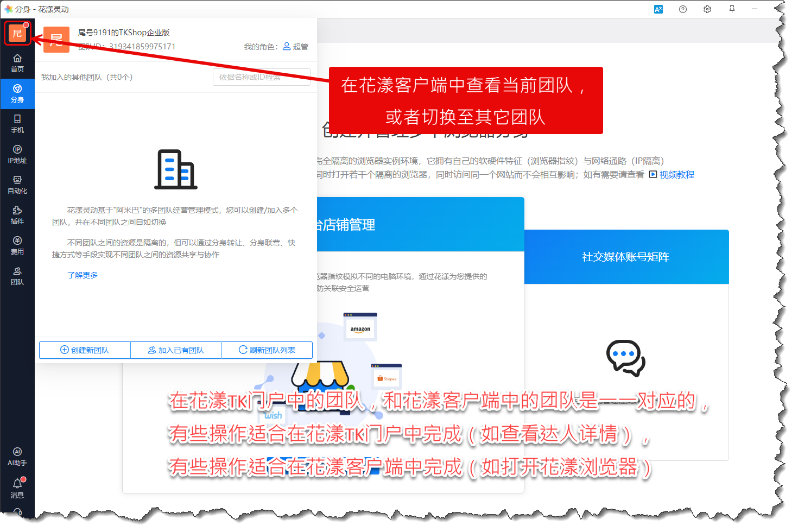Select the 店铺管理 card header
Screen dimensions: 798x532
(x=421, y=224)
